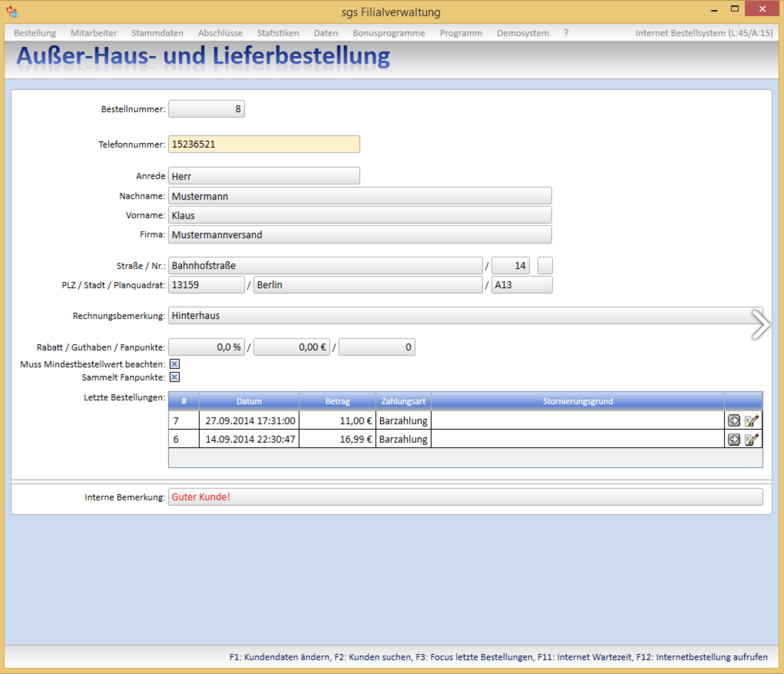Open the Statistiken menu
This screenshot has height=674, width=784.
click(278, 33)
